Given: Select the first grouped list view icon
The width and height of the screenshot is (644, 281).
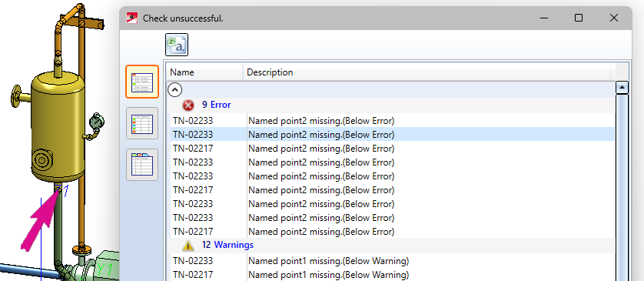Looking at the screenshot, I should click(x=142, y=82).
